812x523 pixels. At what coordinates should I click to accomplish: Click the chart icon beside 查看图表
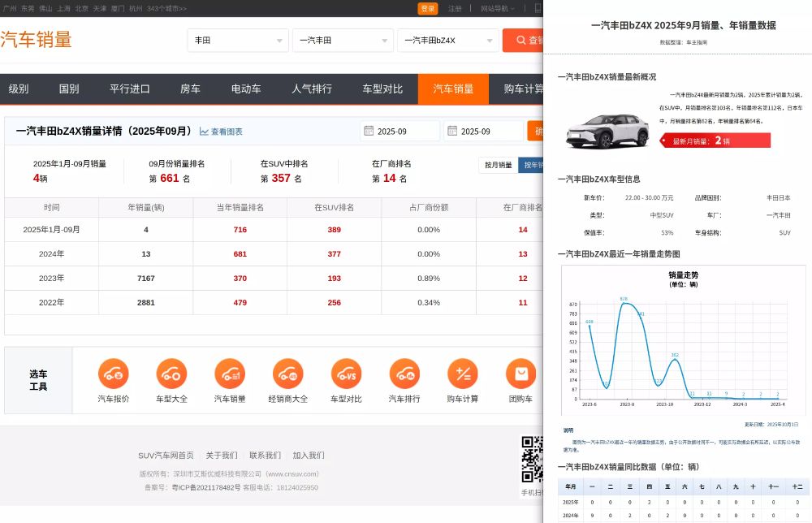pos(204,132)
